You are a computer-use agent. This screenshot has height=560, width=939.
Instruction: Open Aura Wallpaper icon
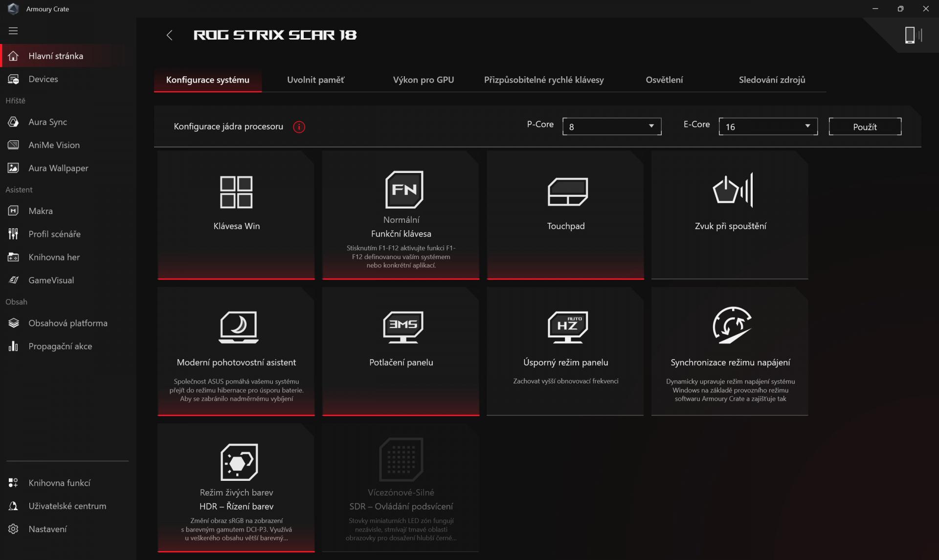pyautogui.click(x=13, y=168)
